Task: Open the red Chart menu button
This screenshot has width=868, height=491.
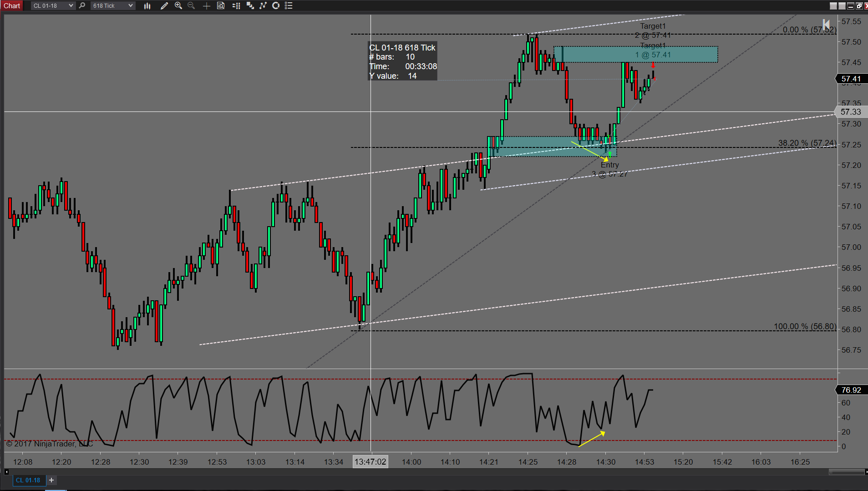Action: tap(12, 5)
